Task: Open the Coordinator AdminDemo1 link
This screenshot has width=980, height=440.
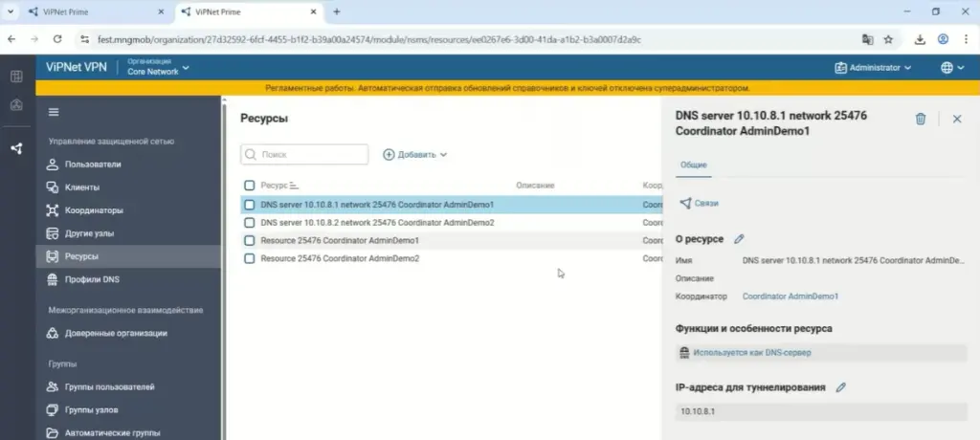Action: [790, 297]
